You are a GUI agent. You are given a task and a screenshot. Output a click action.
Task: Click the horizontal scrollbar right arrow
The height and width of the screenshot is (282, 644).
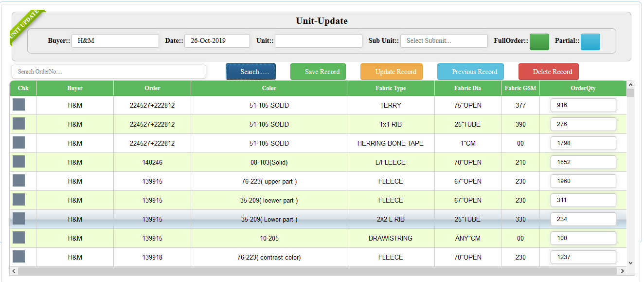623,271
